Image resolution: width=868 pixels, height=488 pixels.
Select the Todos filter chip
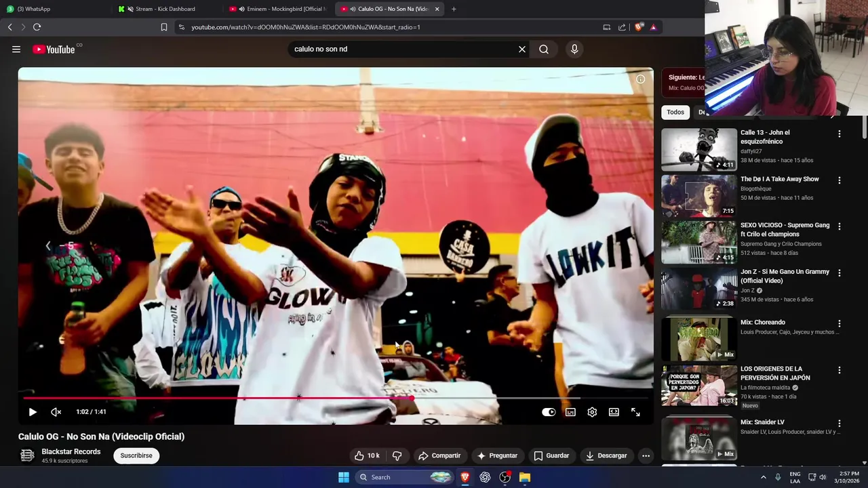[675, 113]
